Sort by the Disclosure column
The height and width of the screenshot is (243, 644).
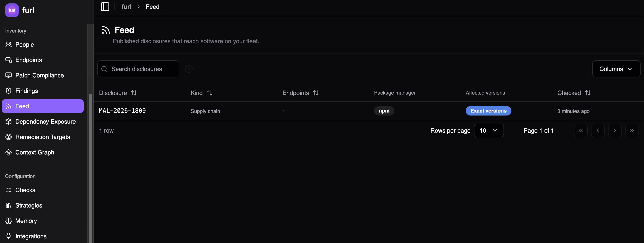click(118, 93)
